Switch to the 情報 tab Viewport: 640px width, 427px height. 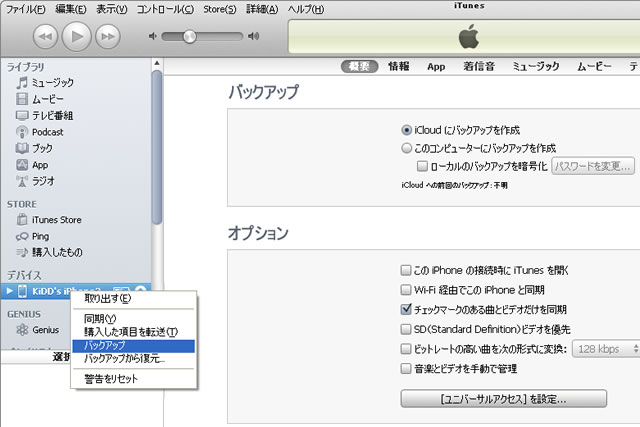[x=399, y=67]
